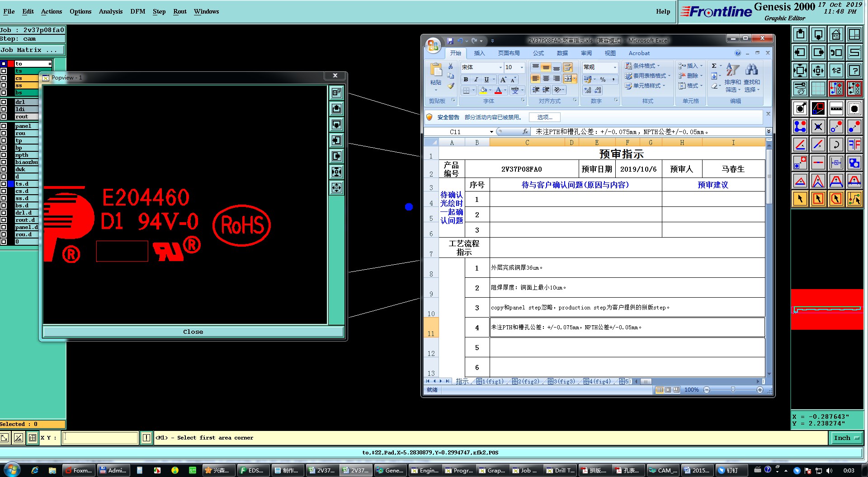Select the arrow pointer selection tool
868x477 pixels.
click(x=800, y=199)
